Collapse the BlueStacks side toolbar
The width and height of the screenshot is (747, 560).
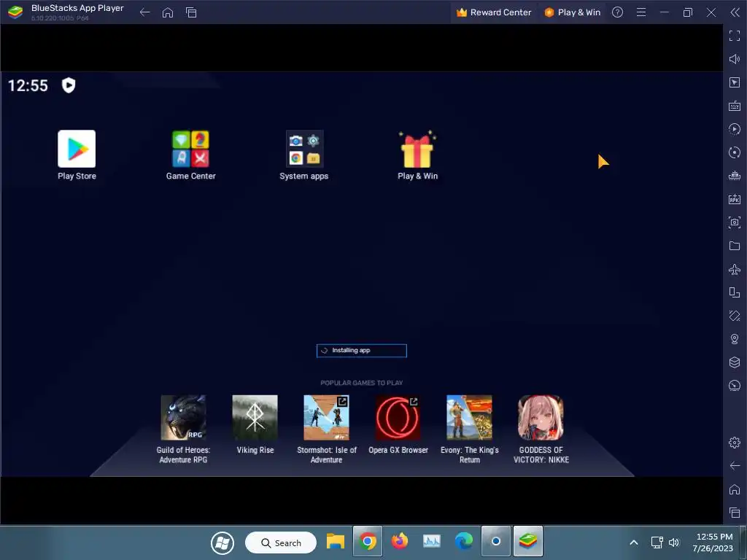pyautogui.click(x=735, y=12)
